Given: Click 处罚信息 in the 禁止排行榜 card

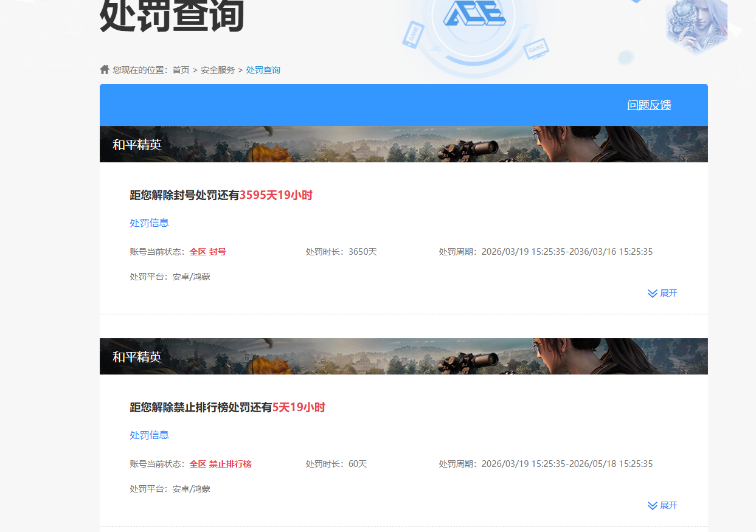Looking at the screenshot, I should [150, 435].
